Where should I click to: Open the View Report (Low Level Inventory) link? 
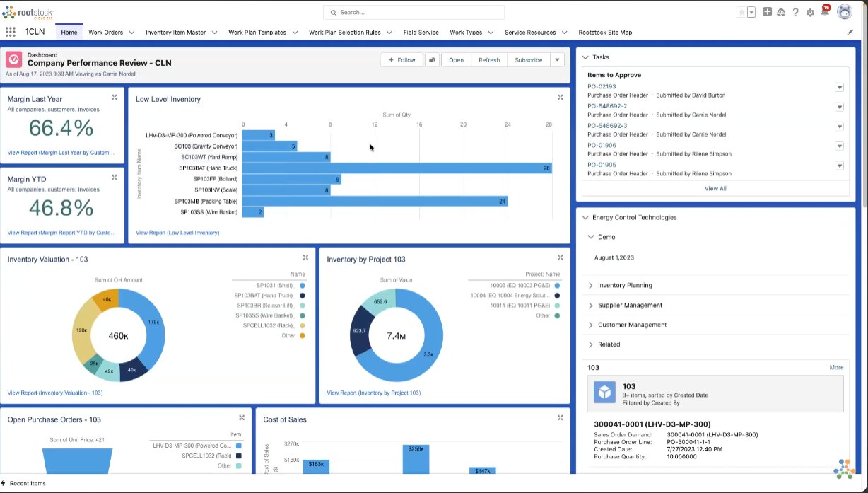pos(177,233)
